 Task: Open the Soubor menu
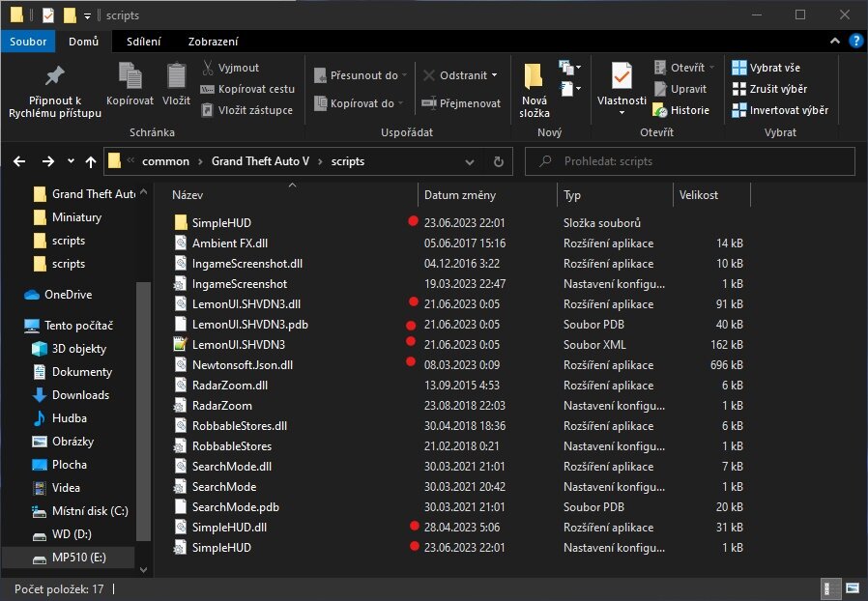tap(28, 42)
